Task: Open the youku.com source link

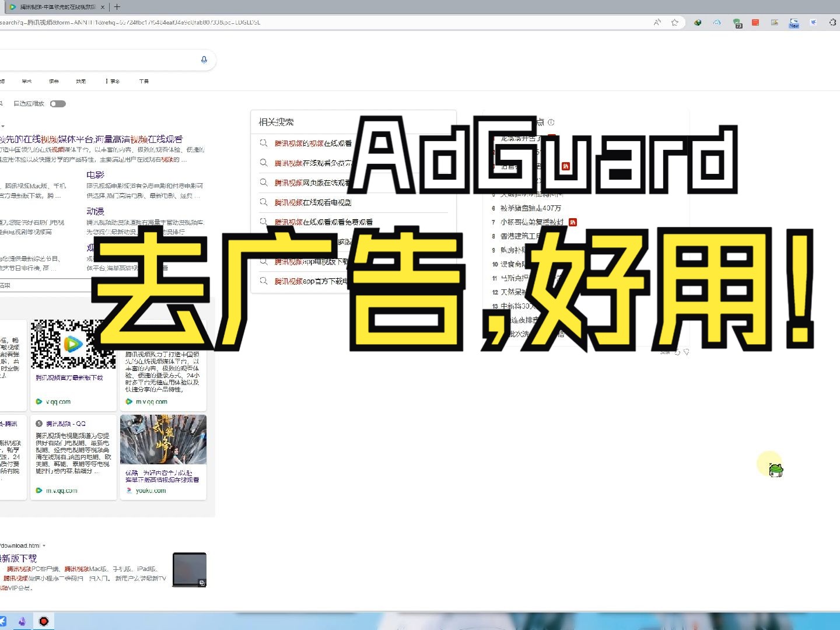Action: 150,491
